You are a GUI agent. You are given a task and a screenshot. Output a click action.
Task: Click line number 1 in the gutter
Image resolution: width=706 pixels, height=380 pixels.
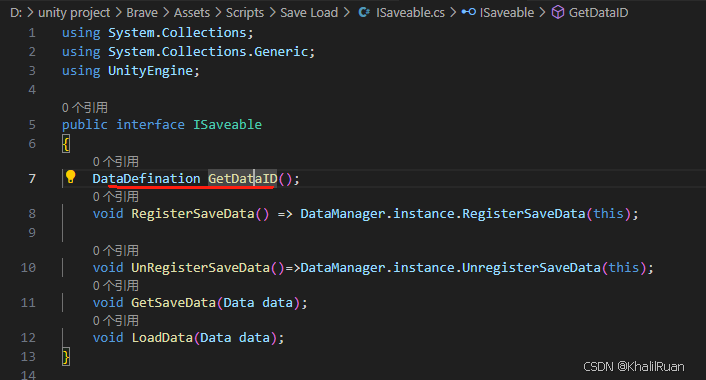tap(32, 33)
